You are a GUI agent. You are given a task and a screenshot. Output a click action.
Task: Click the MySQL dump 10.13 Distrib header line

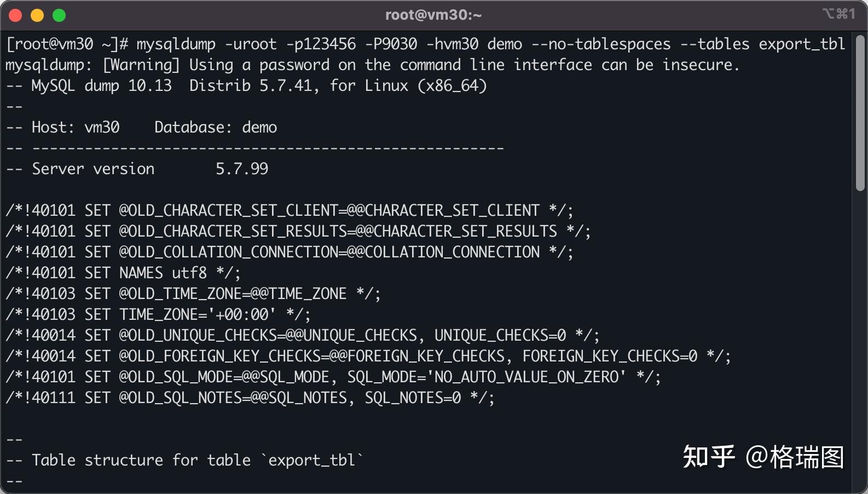click(246, 85)
